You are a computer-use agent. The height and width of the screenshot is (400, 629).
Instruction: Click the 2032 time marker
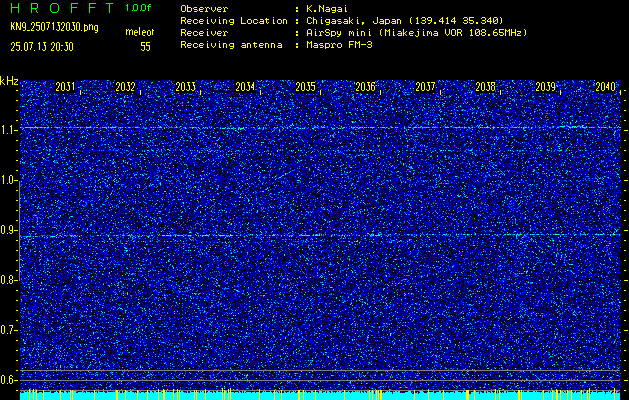point(125,87)
